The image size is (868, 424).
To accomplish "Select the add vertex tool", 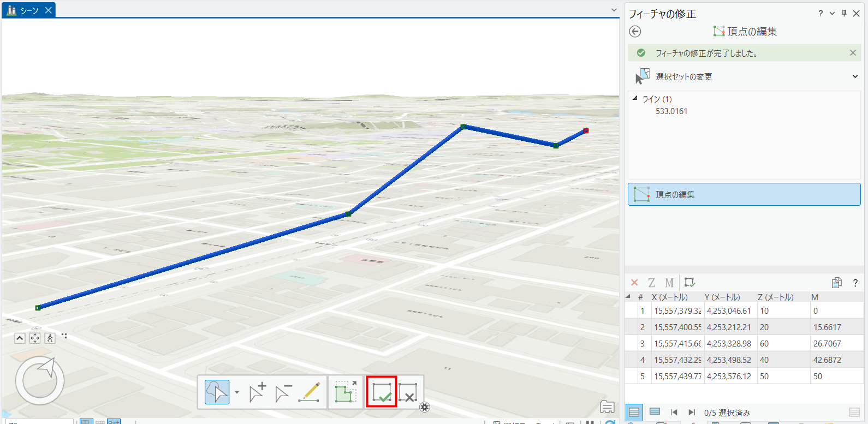I will tap(257, 392).
